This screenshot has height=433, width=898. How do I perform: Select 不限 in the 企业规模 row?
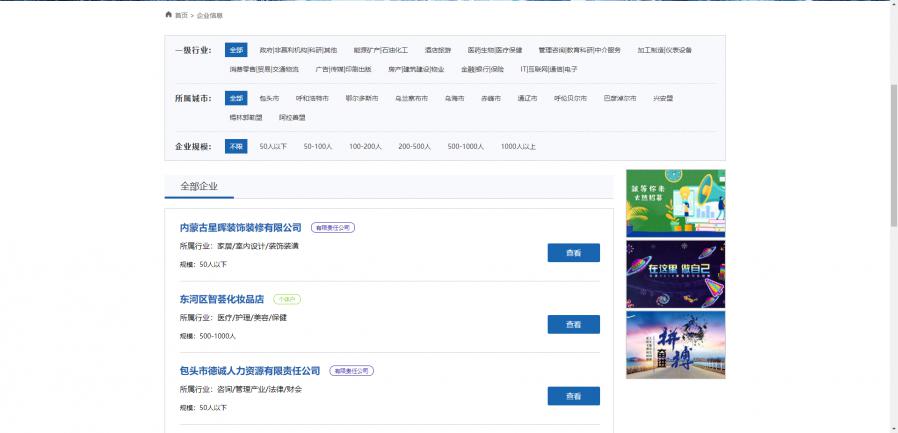click(x=235, y=146)
